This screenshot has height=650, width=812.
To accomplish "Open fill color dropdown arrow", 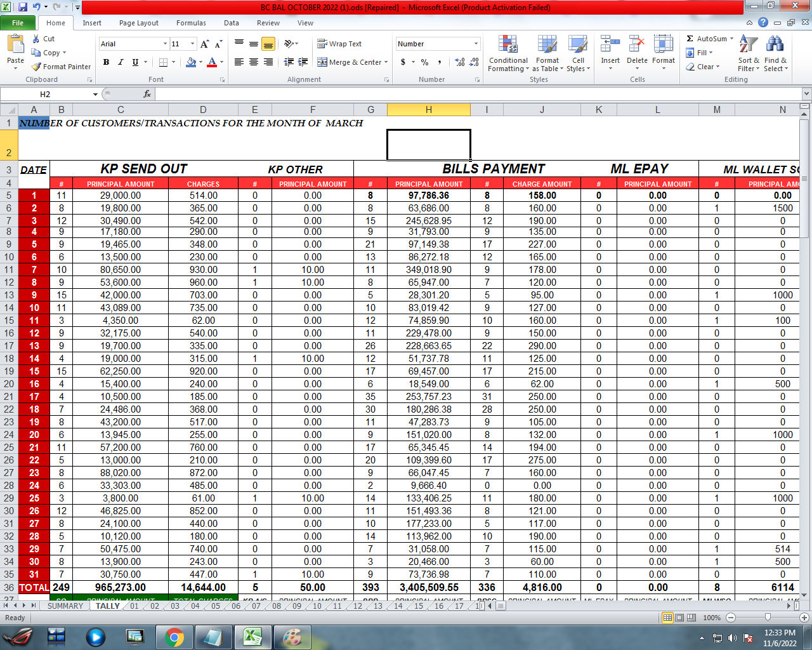I will (x=201, y=62).
